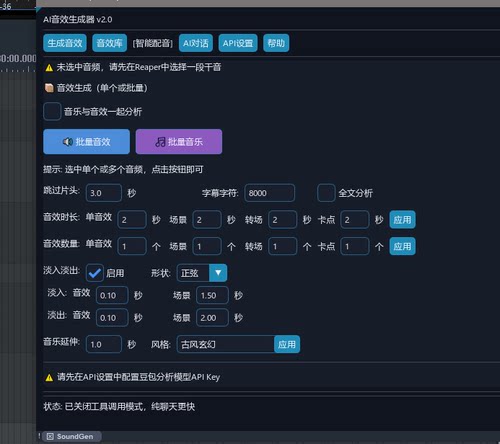Focus the 字幕字符 input field
This screenshot has height=444, width=500.
269,193
